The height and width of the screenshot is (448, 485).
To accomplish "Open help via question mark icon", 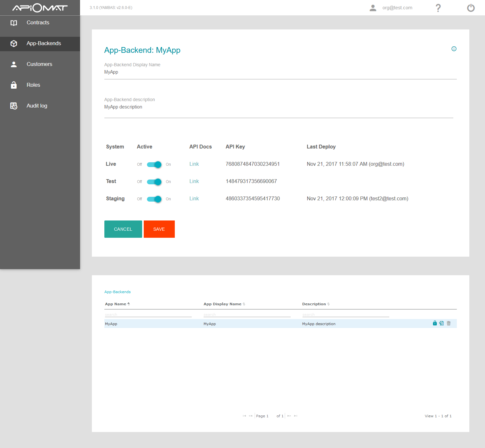I will pyautogui.click(x=438, y=8).
